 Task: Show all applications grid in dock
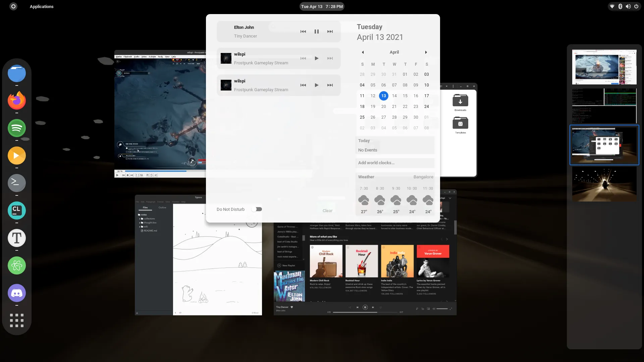(17, 320)
